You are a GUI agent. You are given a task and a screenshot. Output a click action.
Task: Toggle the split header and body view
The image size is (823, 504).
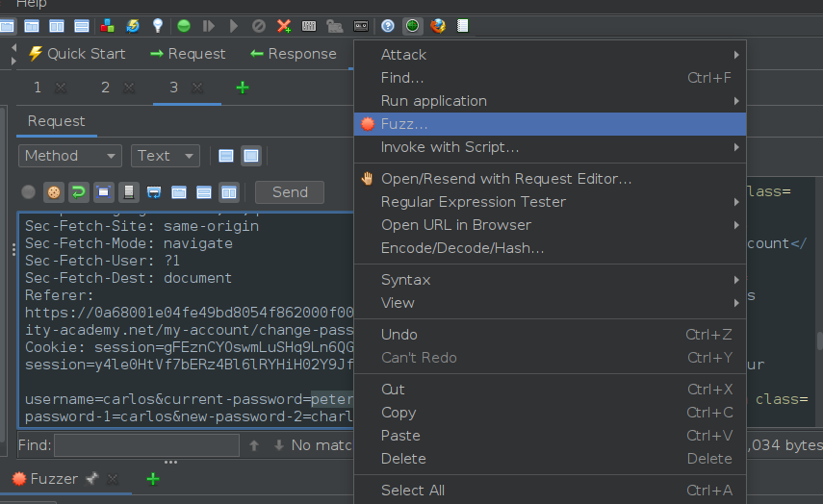tap(226, 156)
